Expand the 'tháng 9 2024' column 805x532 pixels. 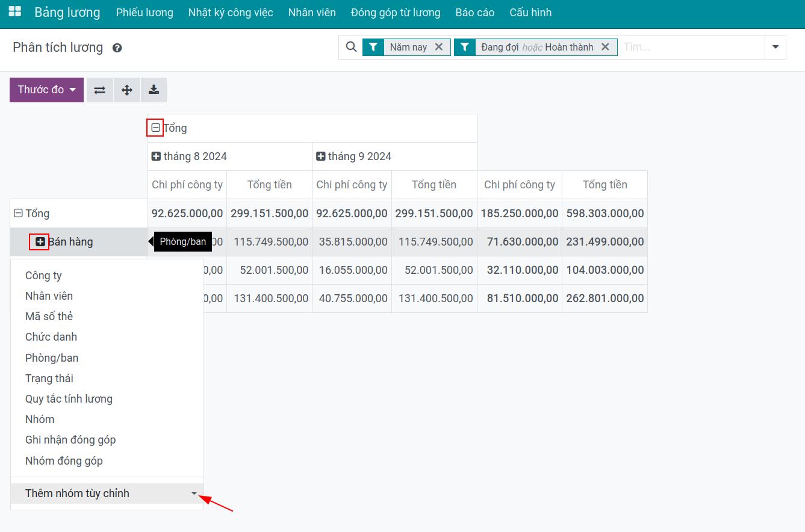coord(321,156)
